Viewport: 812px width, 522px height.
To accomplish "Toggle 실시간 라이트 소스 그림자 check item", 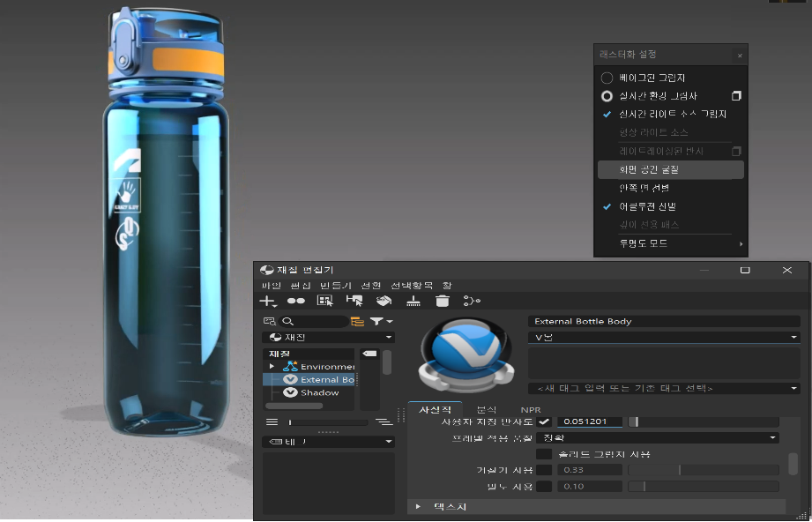I will (x=671, y=115).
